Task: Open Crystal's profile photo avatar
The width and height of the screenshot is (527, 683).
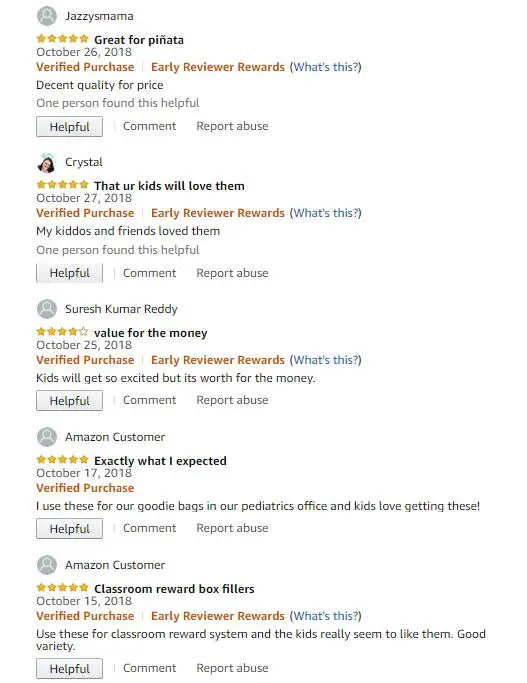Action: [x=47, y=163]
